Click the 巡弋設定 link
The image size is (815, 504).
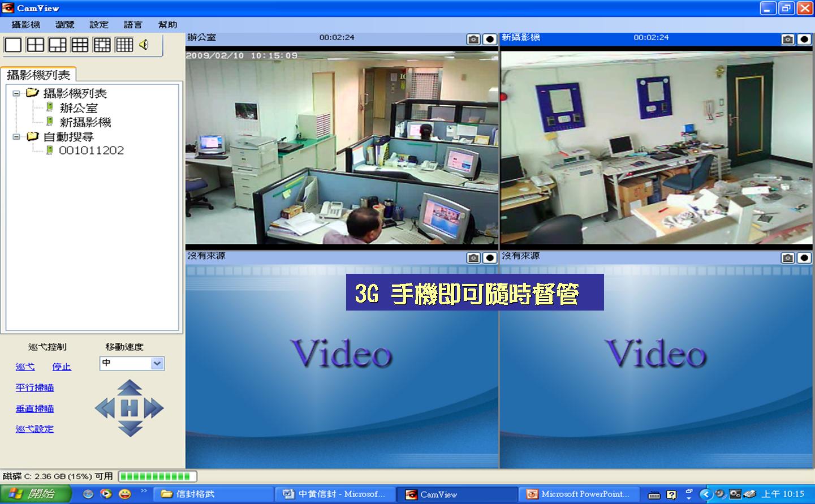pos(35,429)
